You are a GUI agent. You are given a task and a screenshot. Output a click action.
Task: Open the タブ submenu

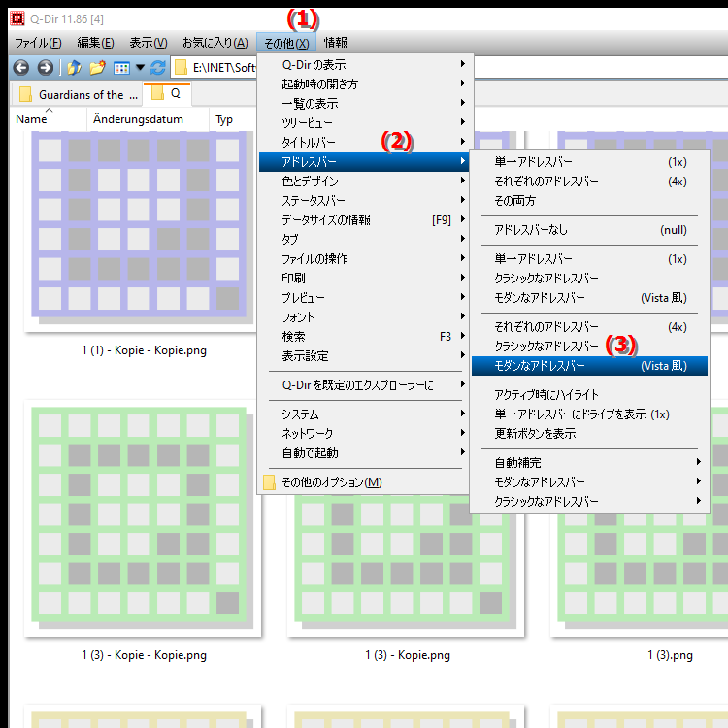click(364, 240)
